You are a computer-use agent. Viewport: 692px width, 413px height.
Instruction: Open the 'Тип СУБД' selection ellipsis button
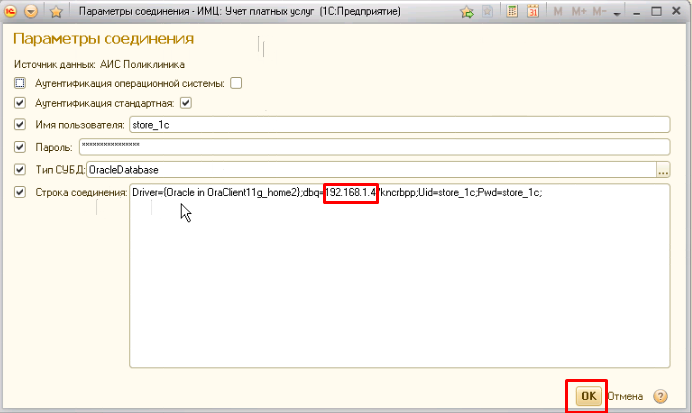(662, 170)
